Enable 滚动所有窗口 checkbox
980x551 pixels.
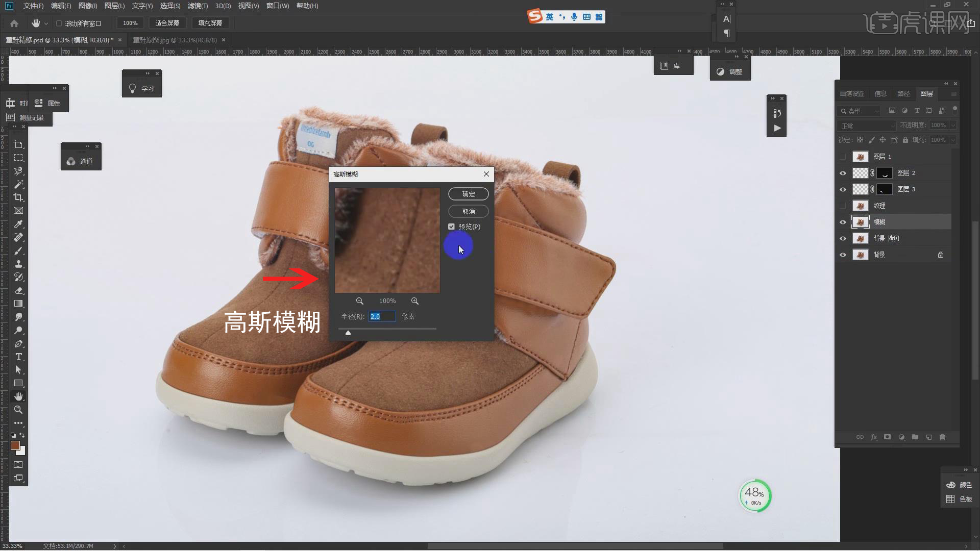coord(59,23)
